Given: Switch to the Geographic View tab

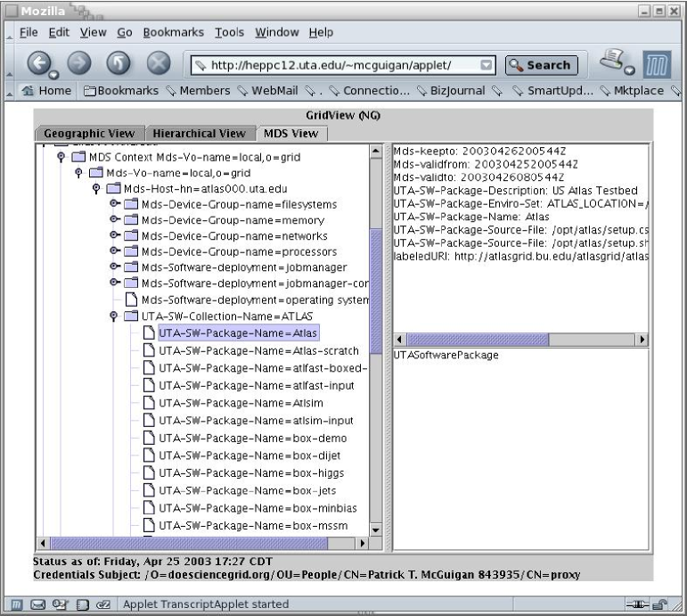Looking at the screenshot, I should (89, 134).
